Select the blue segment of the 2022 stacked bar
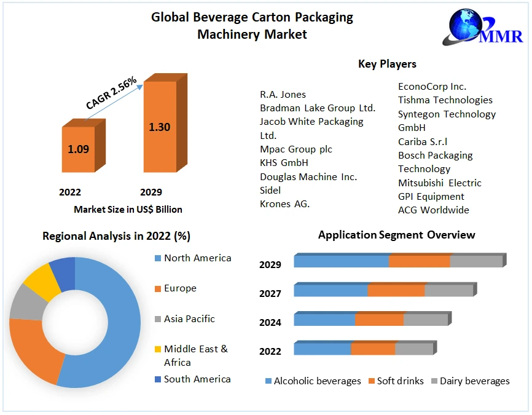Image resolution: width=532 pixels, height=415 pixels. pos(322,349)
